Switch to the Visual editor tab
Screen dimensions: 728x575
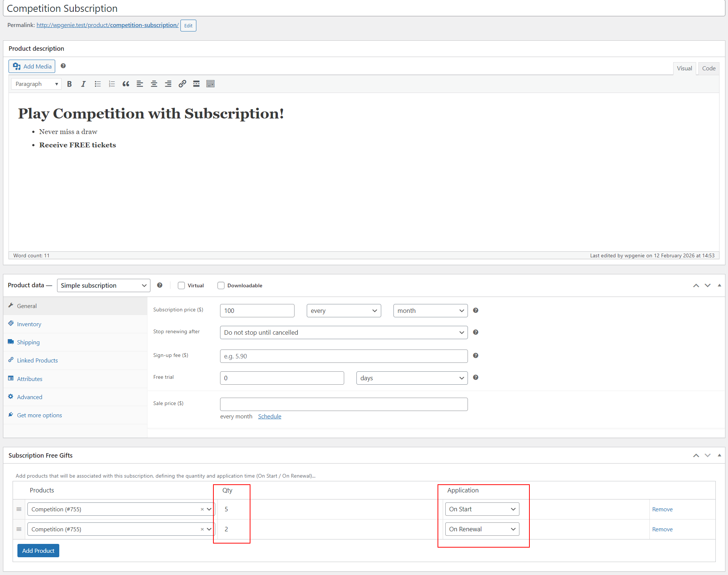click(684, 68)
